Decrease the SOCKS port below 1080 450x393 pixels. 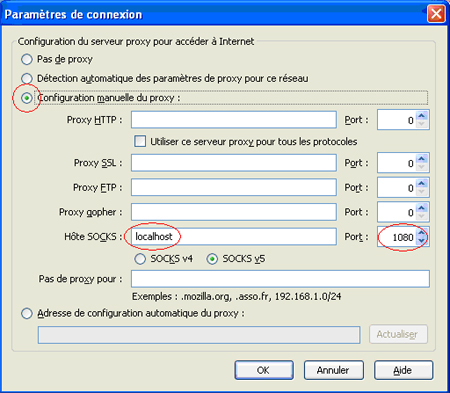coord(422,241)
